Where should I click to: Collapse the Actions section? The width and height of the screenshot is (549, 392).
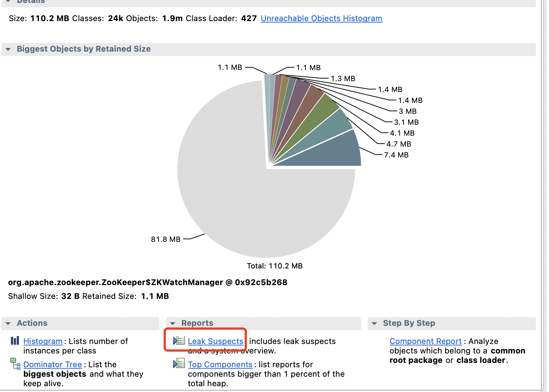click(x=8, y=323)
